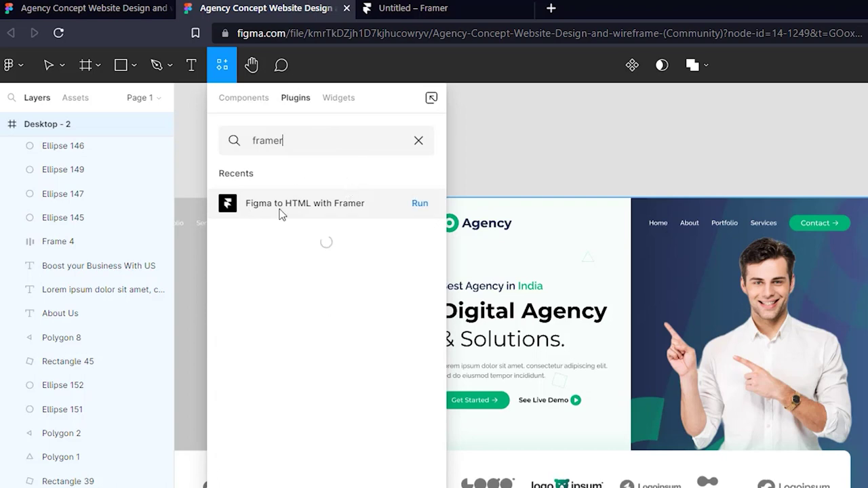This screenshot has width=868, height=488.
Task: Clear the framer search text
Action: click(x=418, y=140)
